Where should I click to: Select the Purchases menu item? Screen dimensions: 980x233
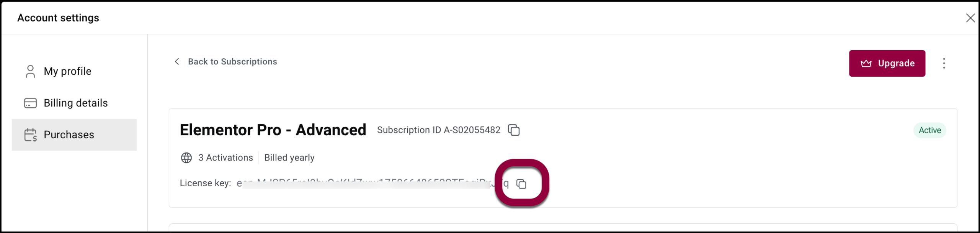[x=74, y=135]
